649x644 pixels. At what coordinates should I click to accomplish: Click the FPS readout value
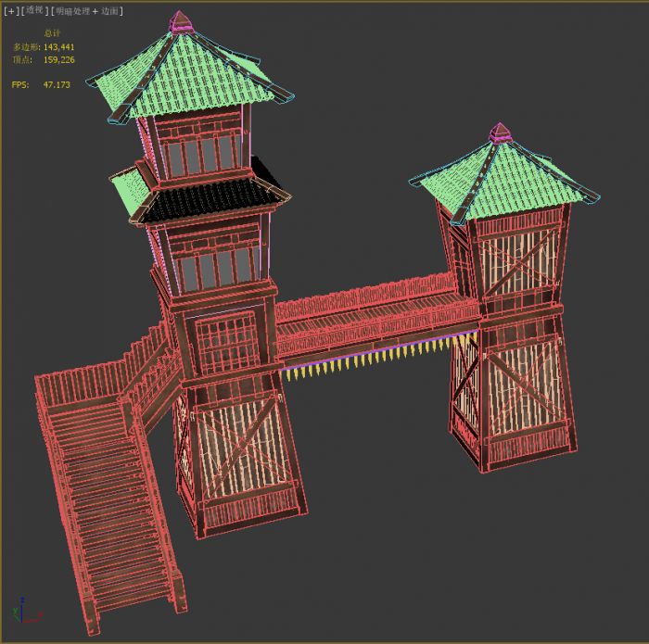click(56, 84)
